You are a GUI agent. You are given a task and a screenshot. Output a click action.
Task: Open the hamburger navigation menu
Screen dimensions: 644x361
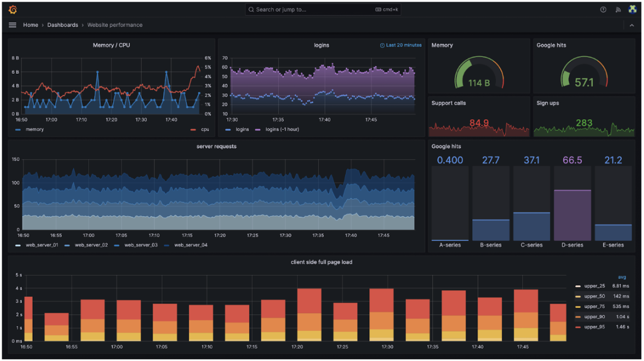(13, 25)
